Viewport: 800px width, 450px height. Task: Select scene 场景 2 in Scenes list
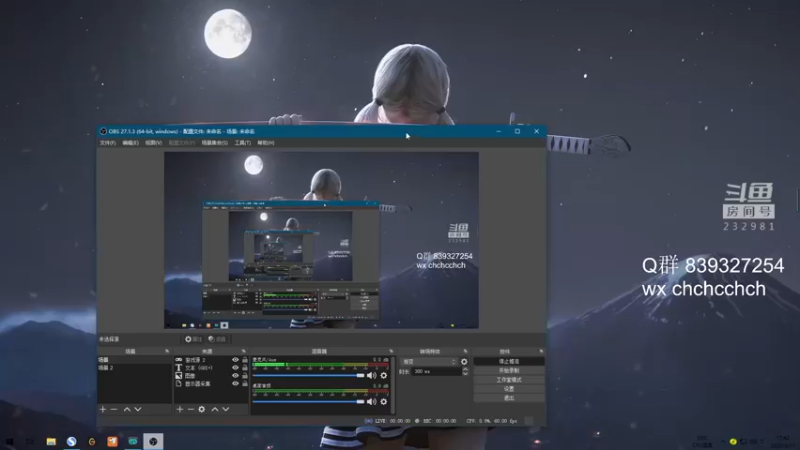(x=135, y=367)
